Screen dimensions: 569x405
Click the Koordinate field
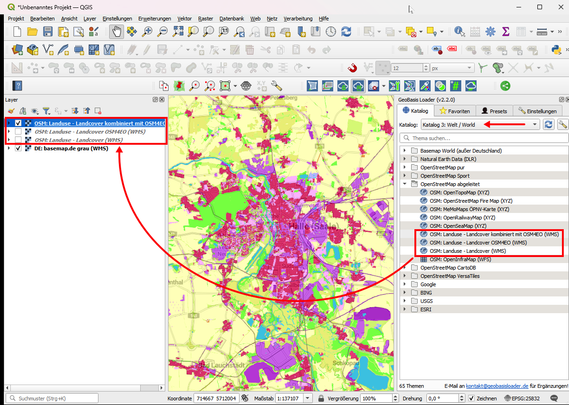point(217,398)
